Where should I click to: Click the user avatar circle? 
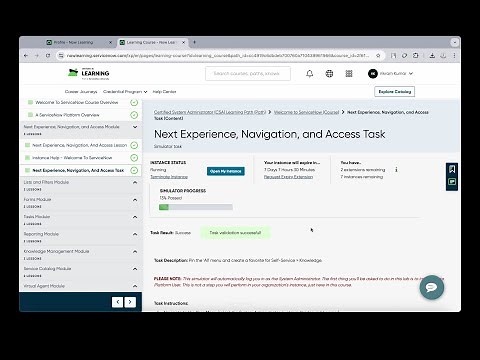coord(373,74)
